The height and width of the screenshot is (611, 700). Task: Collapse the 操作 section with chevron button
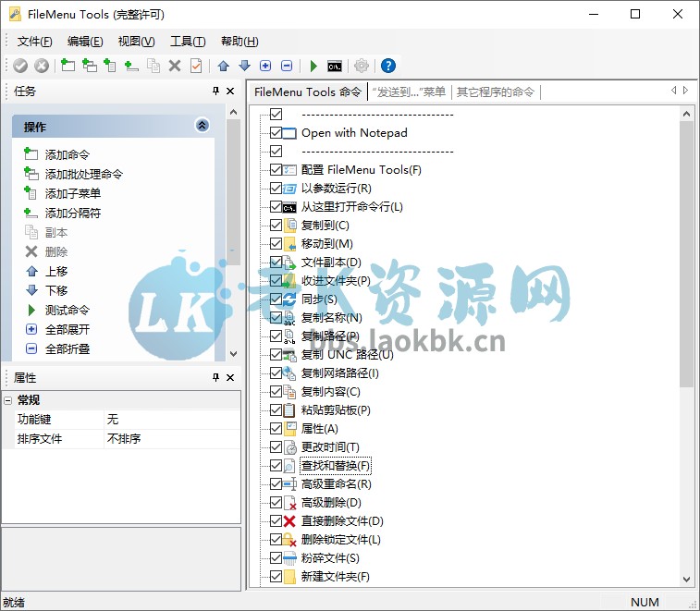point(203,126)
